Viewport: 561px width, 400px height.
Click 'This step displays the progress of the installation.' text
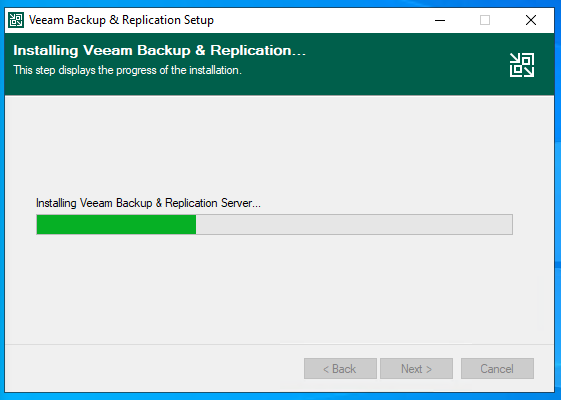127,70
